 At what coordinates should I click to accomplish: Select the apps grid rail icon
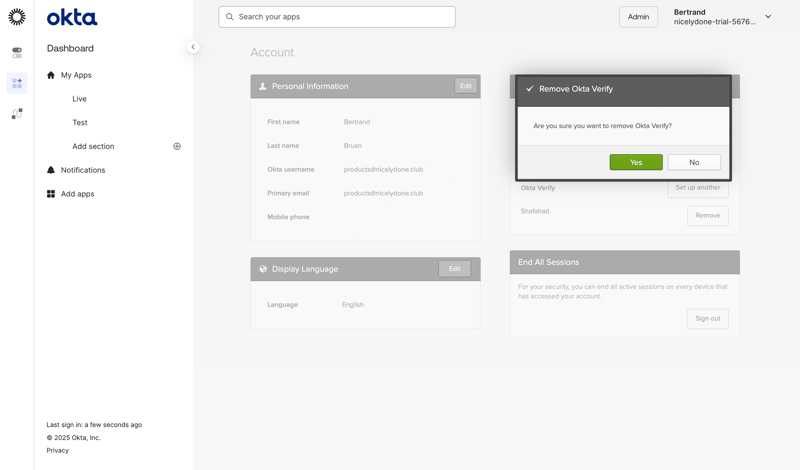(17, 83)
